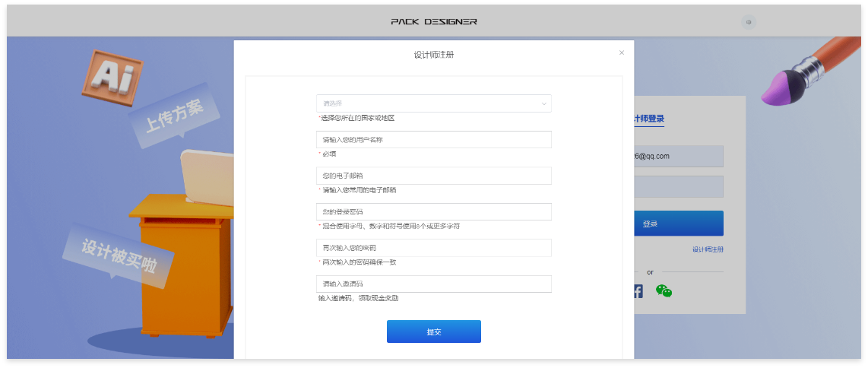868x368 pixels.
Task: Focus the registration email address field
Action: click(x=433, y=176)
